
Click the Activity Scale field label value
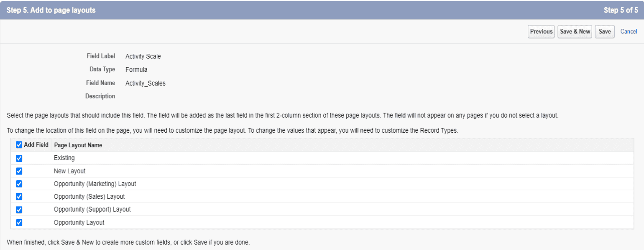(x=143, y=56)
